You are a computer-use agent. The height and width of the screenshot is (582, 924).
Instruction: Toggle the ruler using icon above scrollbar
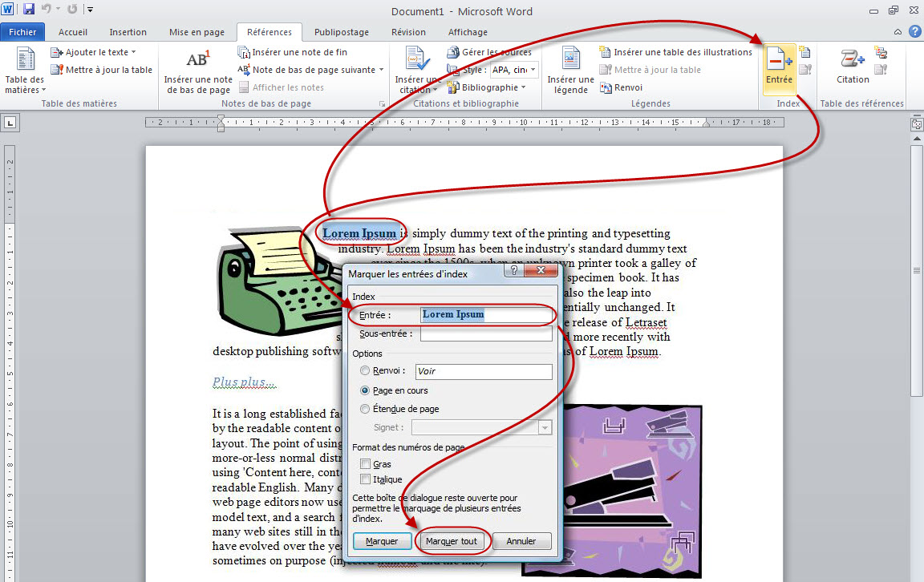pos(916,124)
